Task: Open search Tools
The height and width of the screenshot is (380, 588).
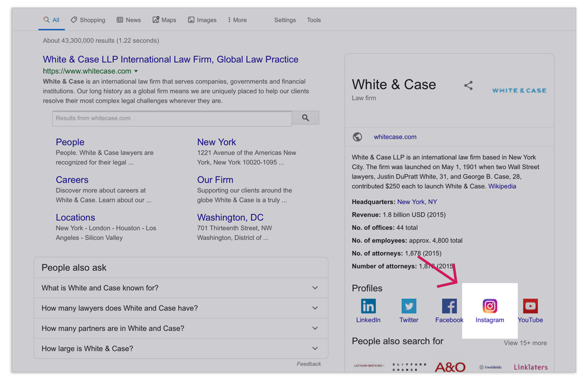Action: 314,20
